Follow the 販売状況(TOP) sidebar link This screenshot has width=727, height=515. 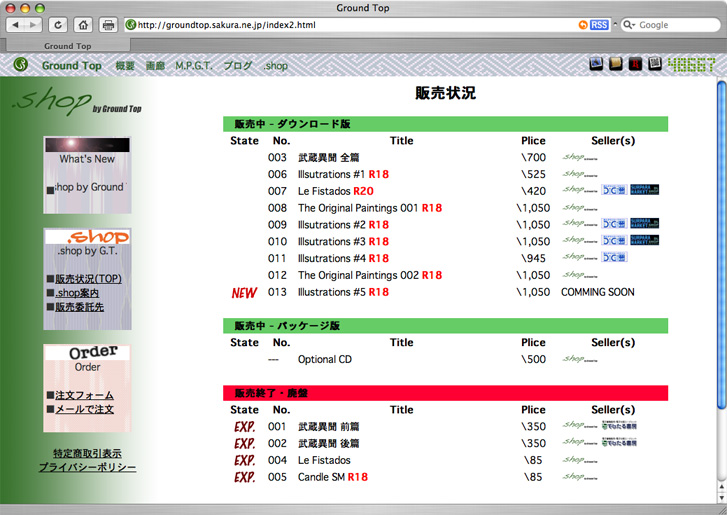[x=89, y=279]
